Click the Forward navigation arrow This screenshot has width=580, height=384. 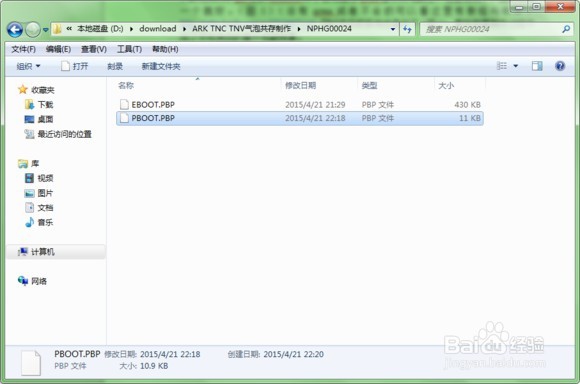(x=33, y=29)
